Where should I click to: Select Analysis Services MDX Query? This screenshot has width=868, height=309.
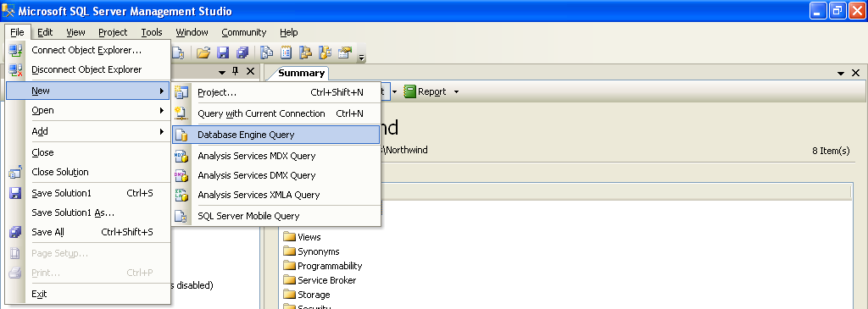pos(276,156)
